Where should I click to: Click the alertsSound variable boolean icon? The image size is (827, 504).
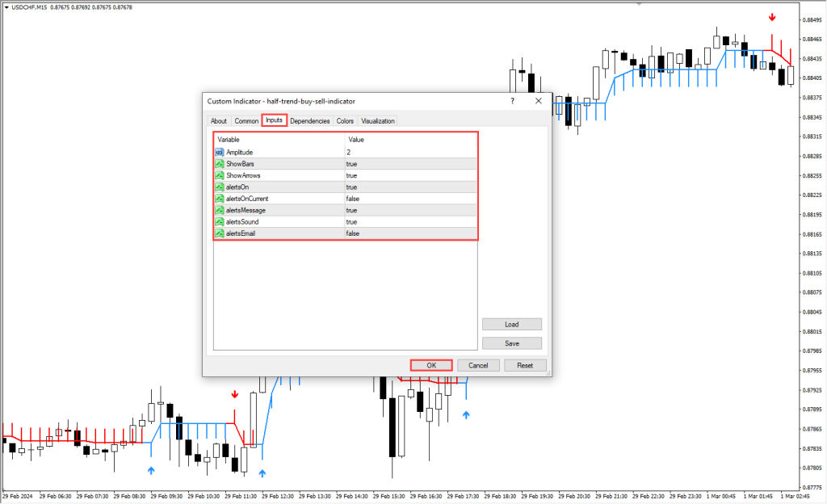[220, 222]
